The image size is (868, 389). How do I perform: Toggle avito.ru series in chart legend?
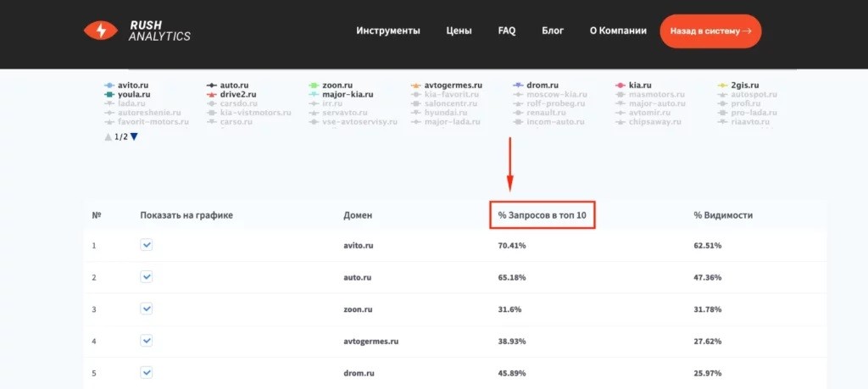[x=127, y=86]
